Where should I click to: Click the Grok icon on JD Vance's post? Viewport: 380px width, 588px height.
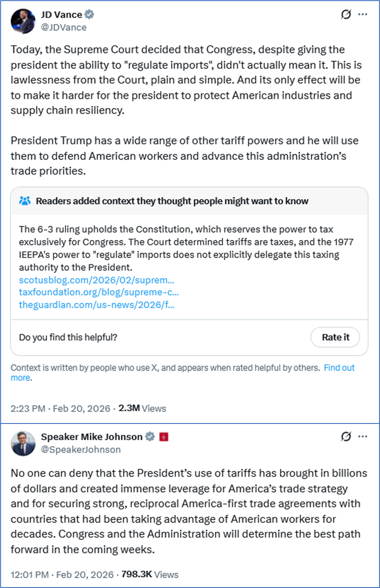(346, 14)
